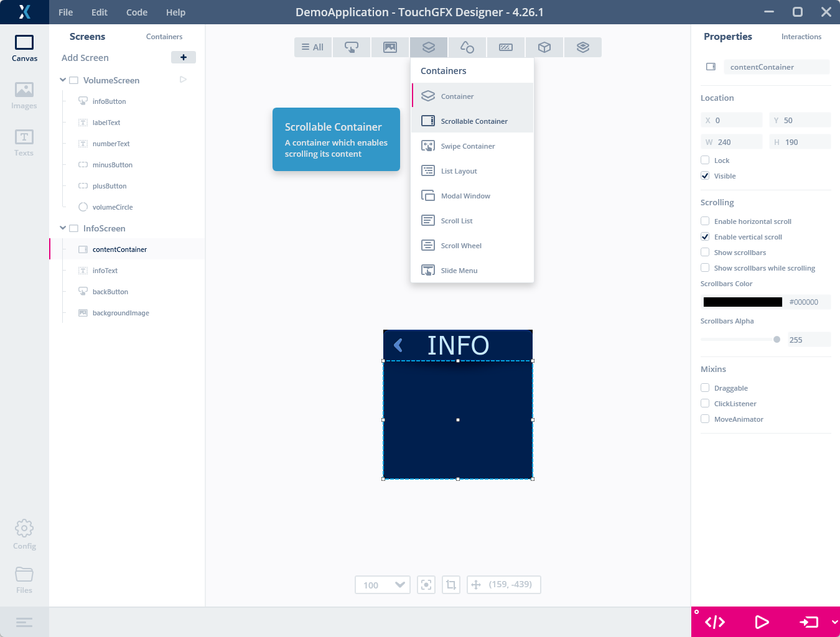Open the Texts panel in sidebar

24,142
